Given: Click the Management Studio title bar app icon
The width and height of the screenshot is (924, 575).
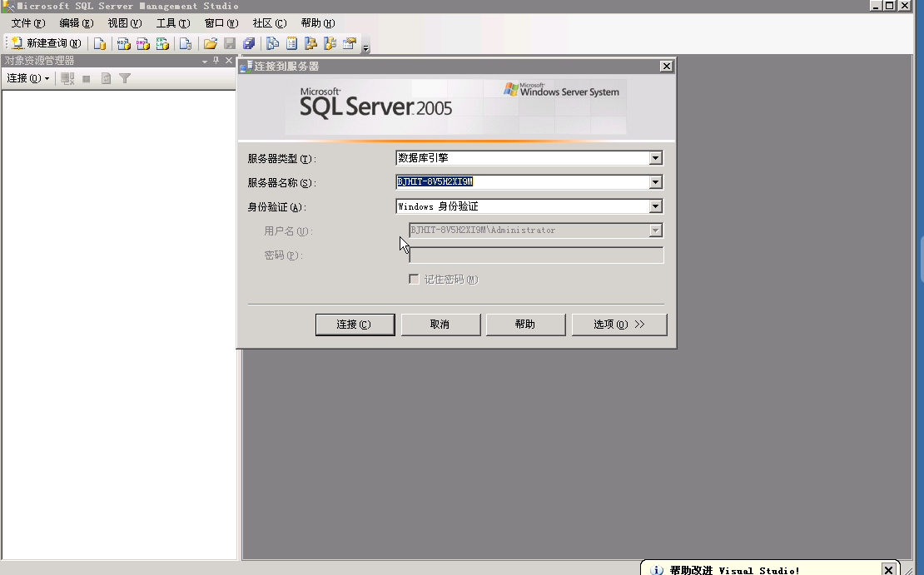Looking at the screenshot, I should pos(7,6).
